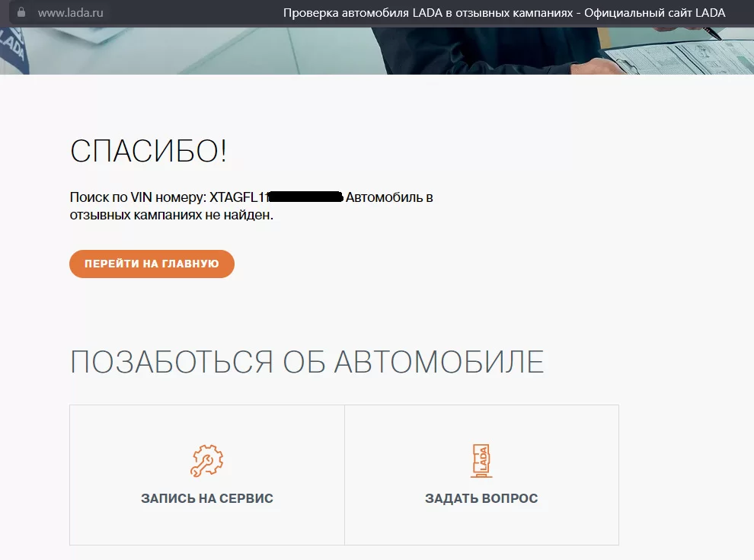The height and width of the screenshot is (560, 754).
Task: Click the pen in the banner photo
Action: [710, 32]
